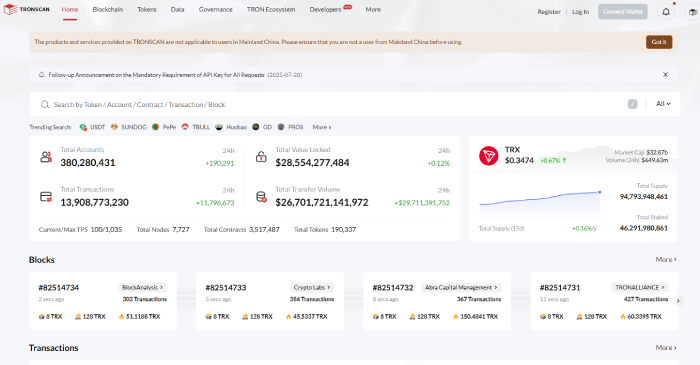The width and height of the screenshot is (700, 365).
Task: Click the 380,280,431 total accounts value
Action: [x=88, y=162]
